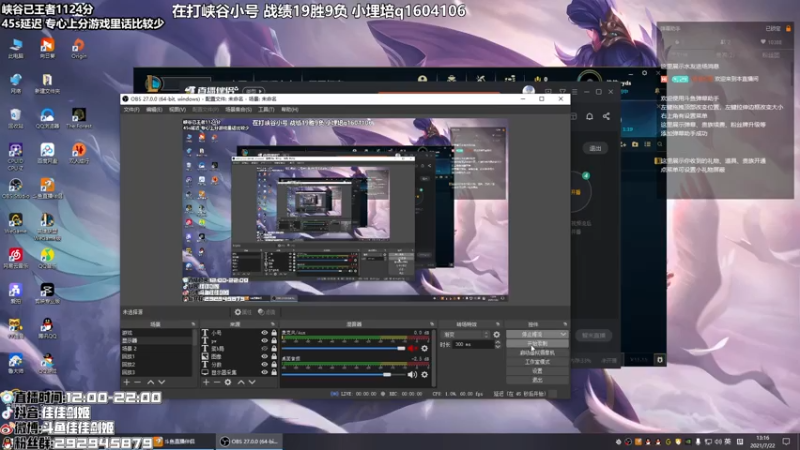
Task: Open transition properties gear icon
Action: [496, 335]
